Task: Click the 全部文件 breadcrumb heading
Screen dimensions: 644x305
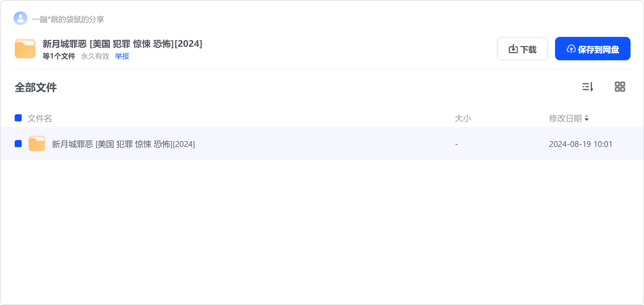Action: point(36,87)
